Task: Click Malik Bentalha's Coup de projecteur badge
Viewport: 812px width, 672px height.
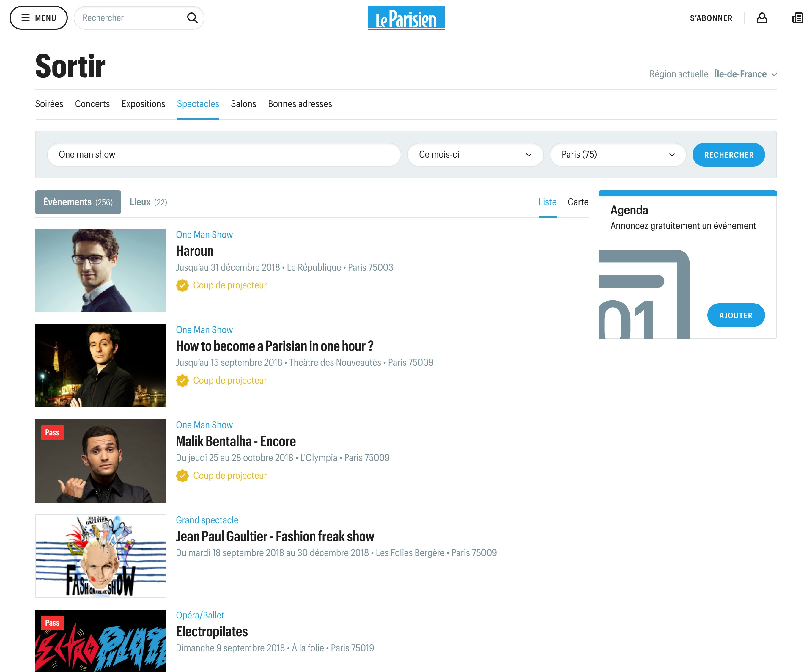Action: pos(221,476)
